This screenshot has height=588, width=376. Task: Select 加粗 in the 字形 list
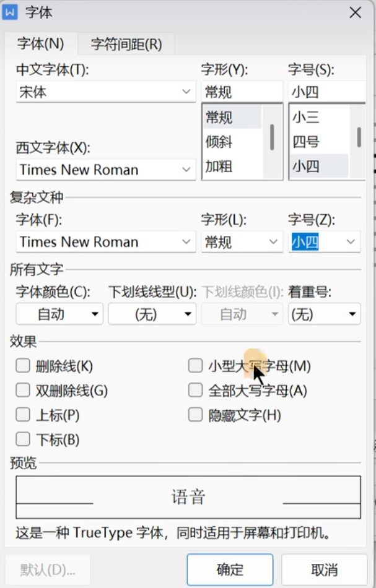[x=232, y=166]
